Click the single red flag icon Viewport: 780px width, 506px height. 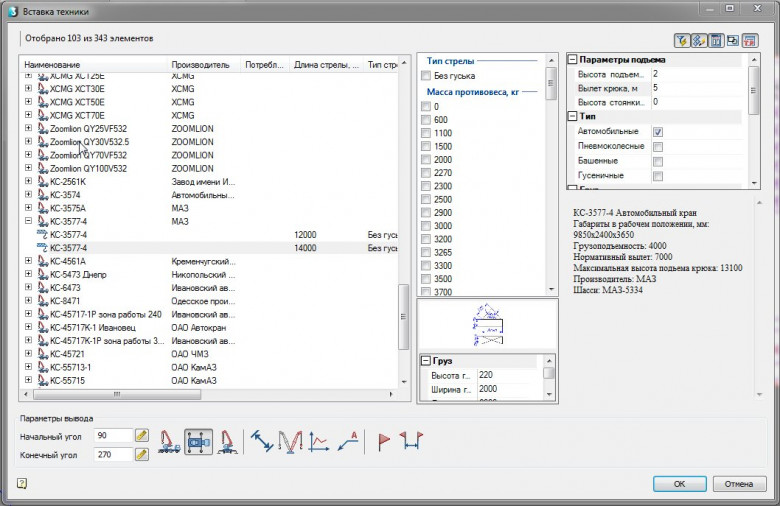coord(384,441)
